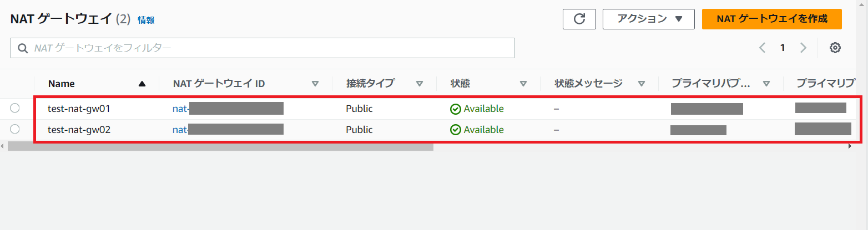
Task: Open the 情報 info link
Action: coord(147,20)
